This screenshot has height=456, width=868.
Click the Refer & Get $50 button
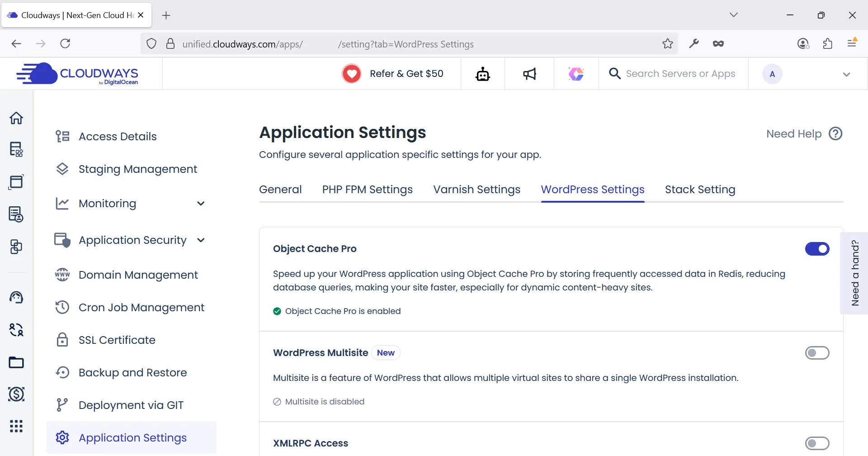[x=393, y=73]
